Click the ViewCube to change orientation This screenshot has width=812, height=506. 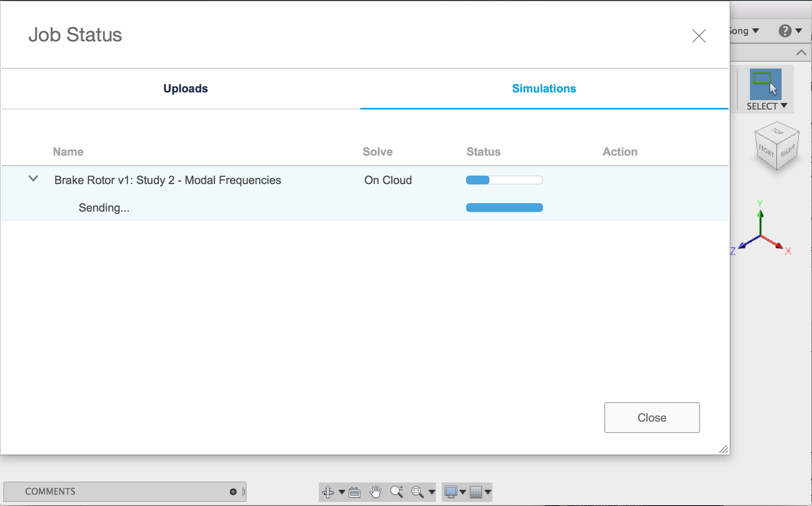point(776,147)
